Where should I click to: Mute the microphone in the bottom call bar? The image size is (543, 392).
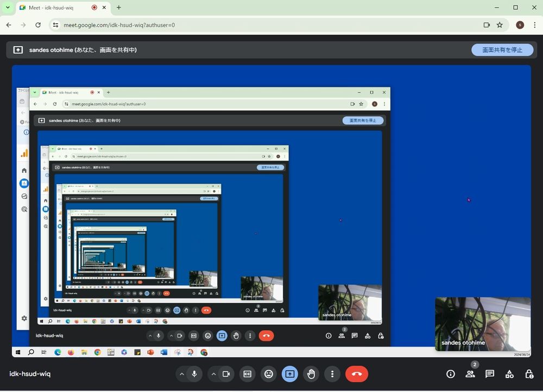pyautogui.click(x=194, y=374)
